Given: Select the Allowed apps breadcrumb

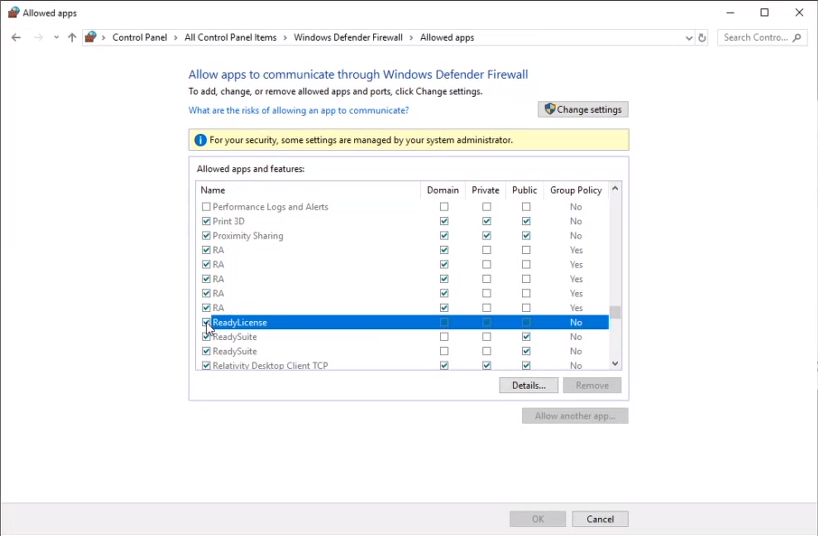Looking at the screenshot, I should click(447, 38).
